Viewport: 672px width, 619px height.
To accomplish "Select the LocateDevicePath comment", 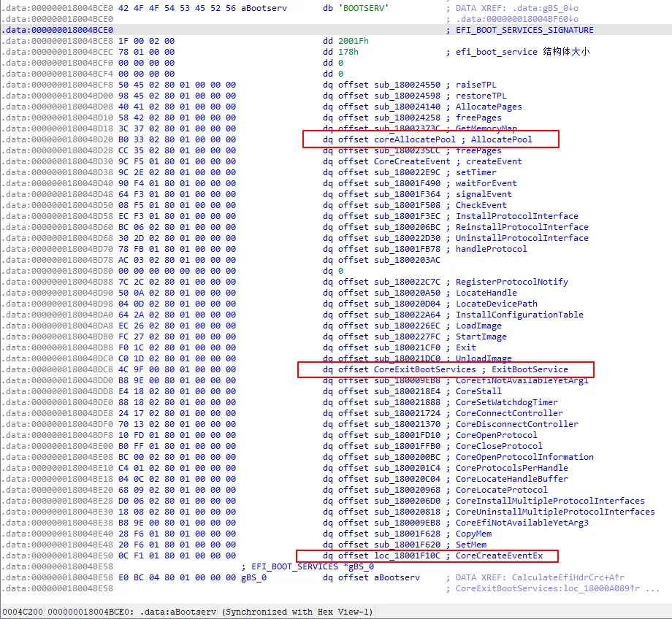I will click(x=496, y=304).
